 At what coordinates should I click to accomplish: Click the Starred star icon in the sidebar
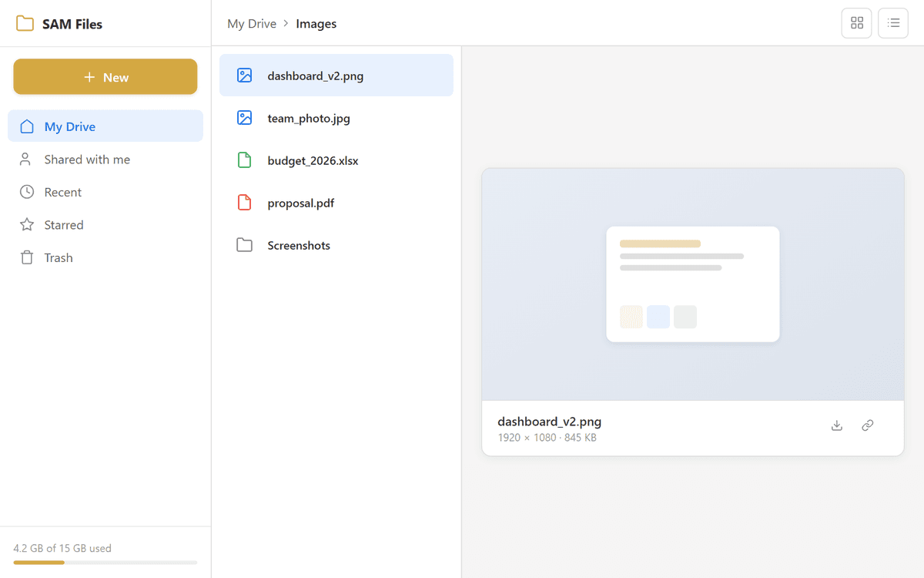coord(25,224)
